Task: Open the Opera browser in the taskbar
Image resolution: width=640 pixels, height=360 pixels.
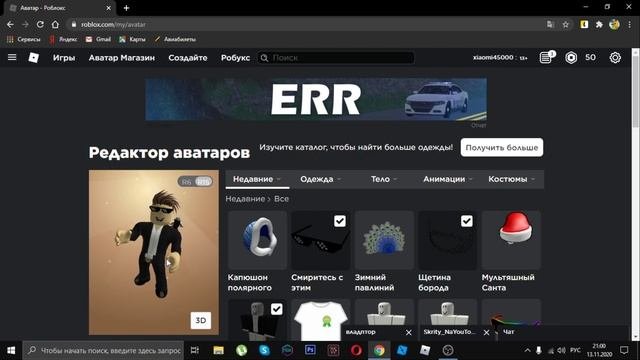Action: 356,350
